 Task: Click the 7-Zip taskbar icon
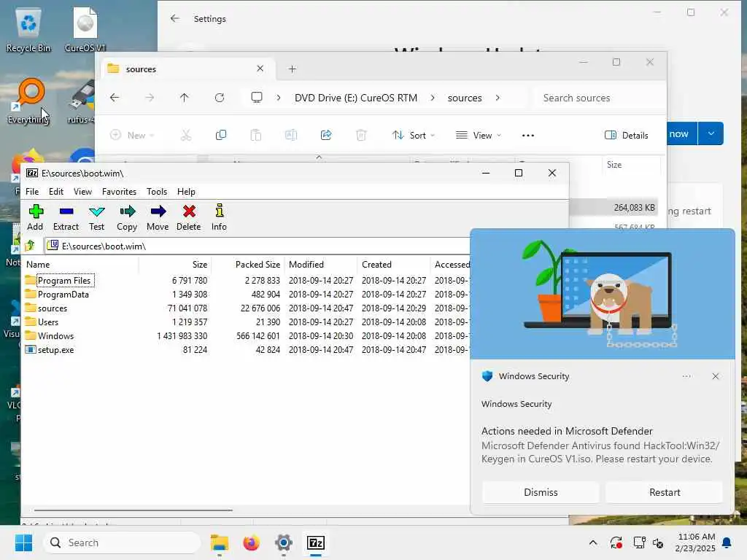coord(316,542)
